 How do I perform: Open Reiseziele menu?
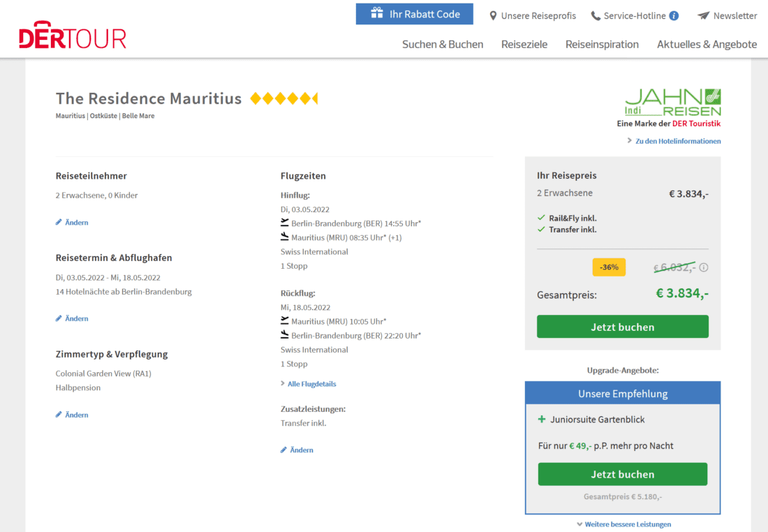(524, 44)
